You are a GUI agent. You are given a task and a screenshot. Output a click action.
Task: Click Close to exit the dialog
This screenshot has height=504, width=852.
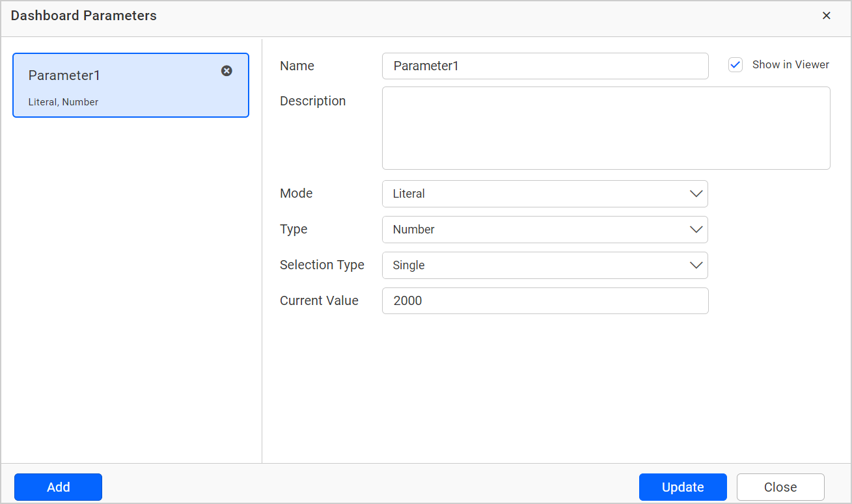(x=780, y=486)
